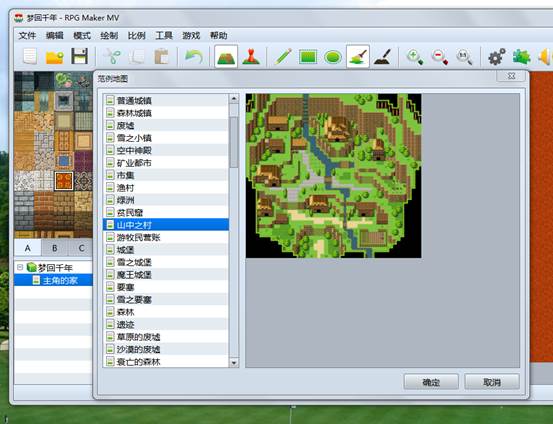Open the Plugin Manager puzzle icon
The height and width of the screenshot is (424, 553).
522,56
